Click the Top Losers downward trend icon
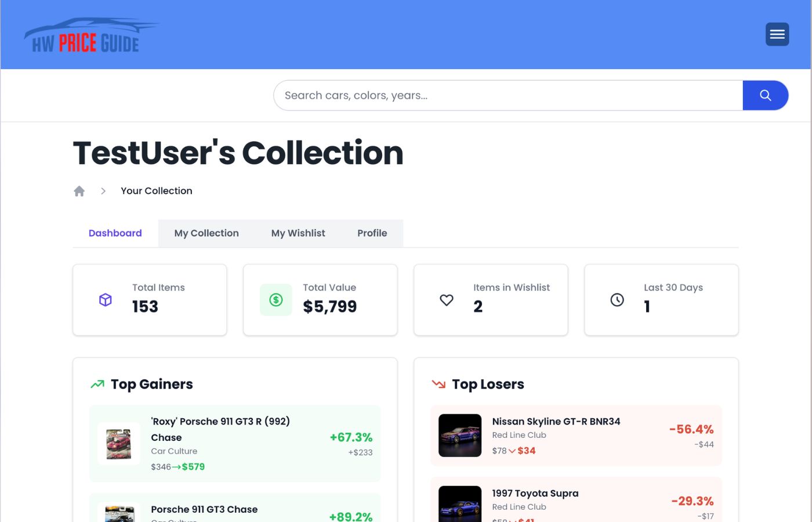This screenshot has height=522, width=812. pyautogui.click(x=438, y=384)
